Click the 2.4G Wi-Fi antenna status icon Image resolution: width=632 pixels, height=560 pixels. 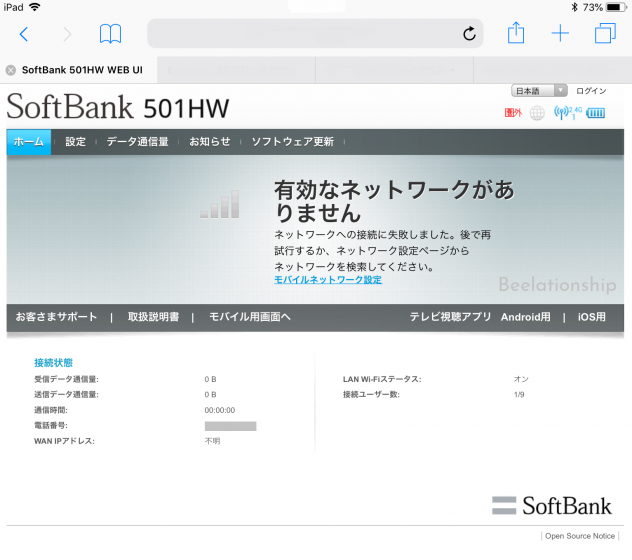point(568,113)
